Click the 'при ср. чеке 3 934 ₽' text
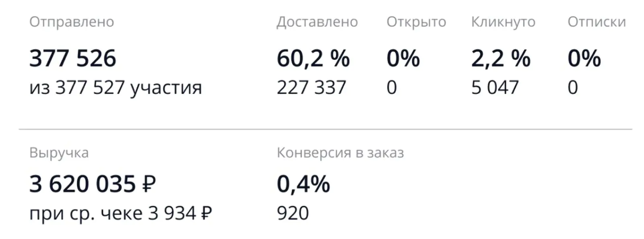Viewport: 644px width, 239px height. click(x=120, y=213)
